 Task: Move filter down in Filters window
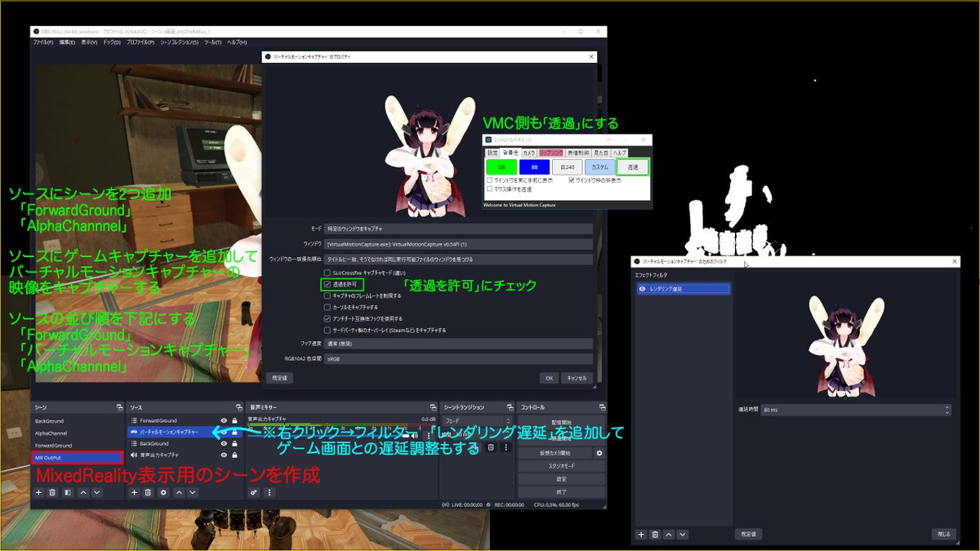pos(683,534)
